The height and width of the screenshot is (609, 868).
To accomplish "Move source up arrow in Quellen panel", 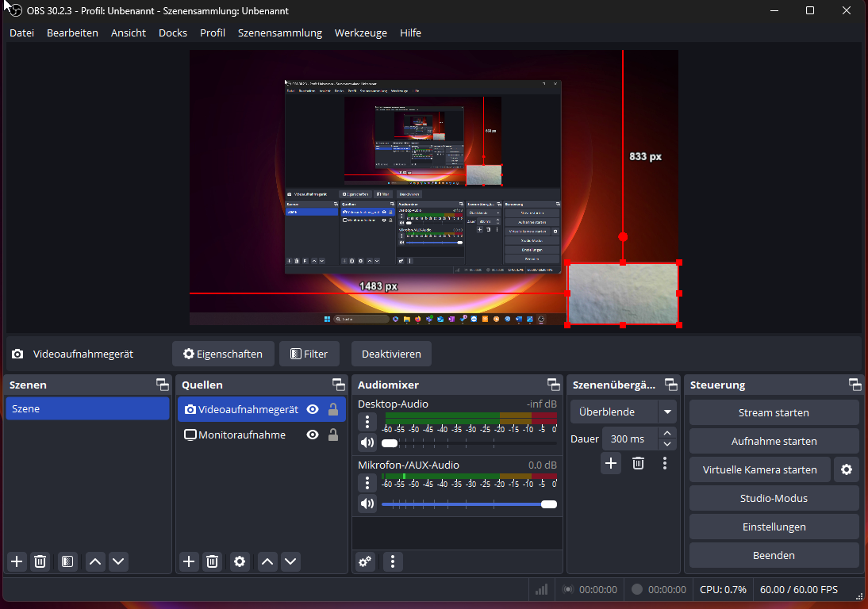I will (x=267, y=561).
